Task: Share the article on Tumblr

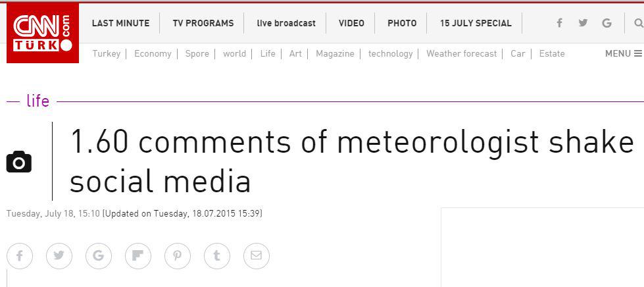Action: (217, 256)
